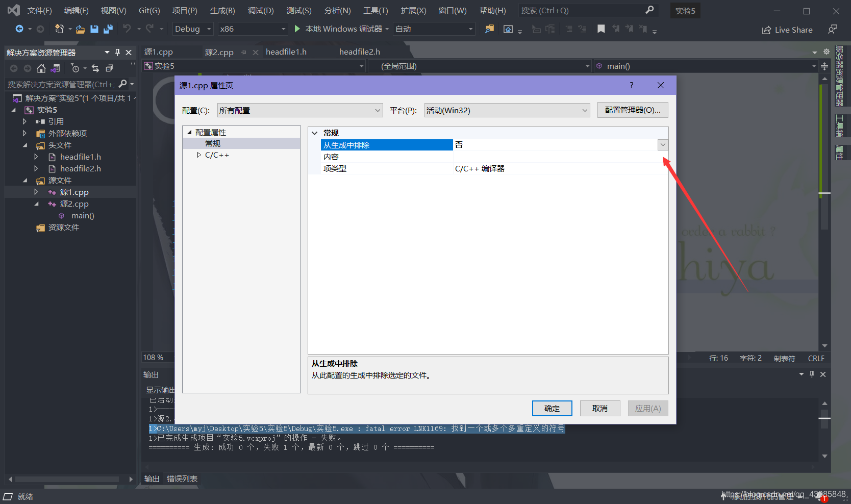The height and width of the screenshot is (504, 851).
Task: Click the editor settings gear icon
Action: tap(827, 52)
